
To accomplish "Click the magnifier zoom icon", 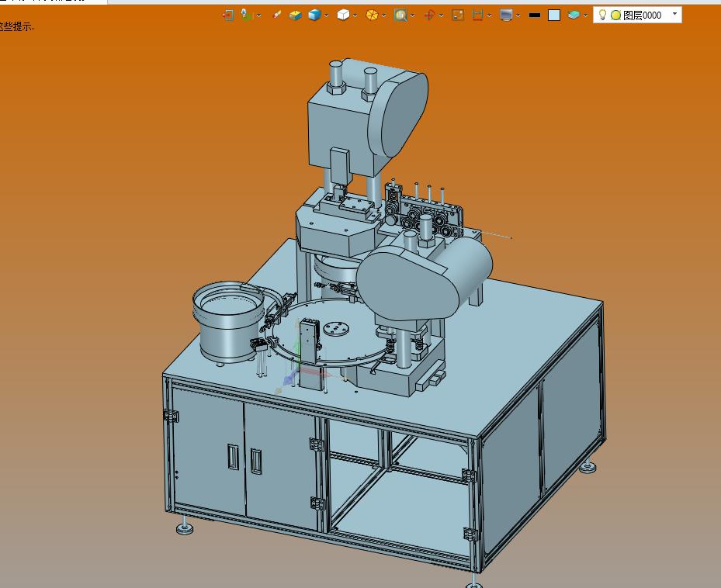I will coord(400,16).
